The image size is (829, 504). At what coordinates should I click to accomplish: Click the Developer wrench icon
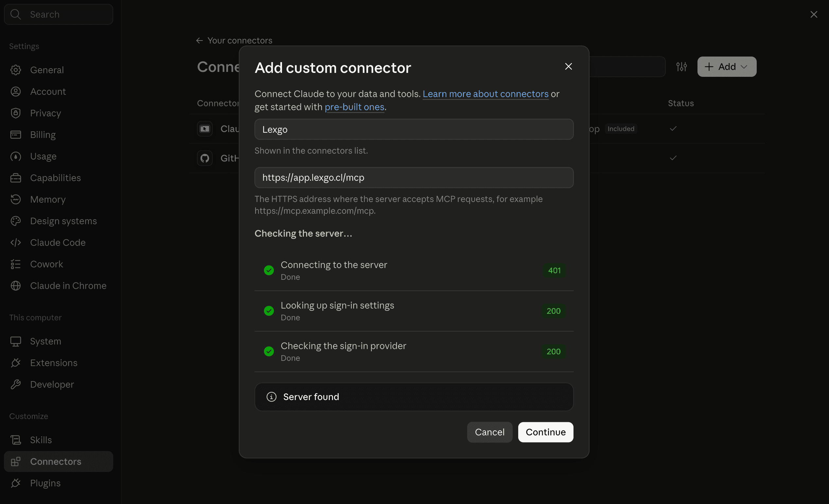coord(15,384)
